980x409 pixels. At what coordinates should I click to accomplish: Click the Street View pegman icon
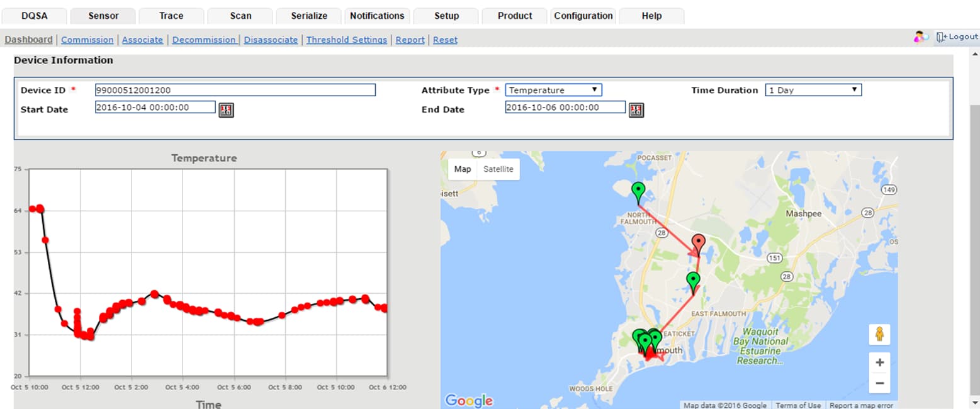pyautogui.click(x=879, y=334)
